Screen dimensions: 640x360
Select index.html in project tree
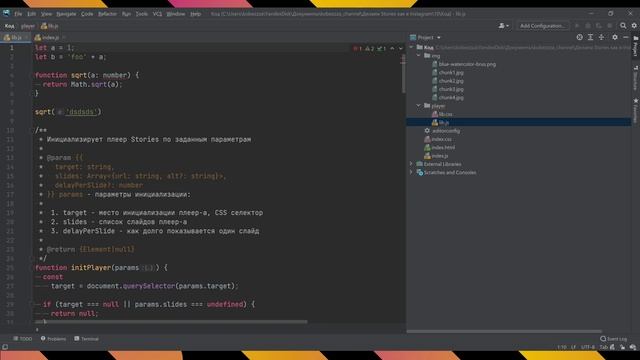click(440, 147)
